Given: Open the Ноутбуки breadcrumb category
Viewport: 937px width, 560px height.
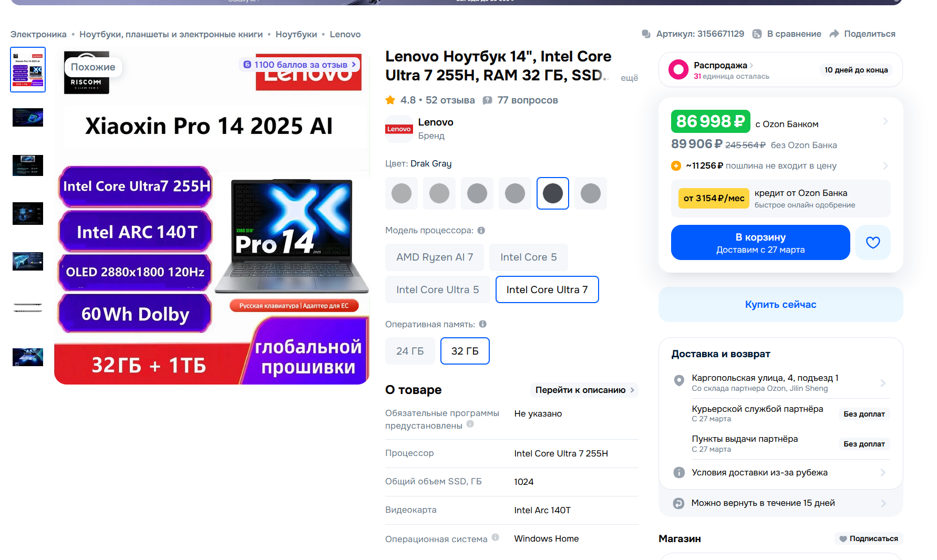Looking at the screenshot, I should (x=296, y=34).
